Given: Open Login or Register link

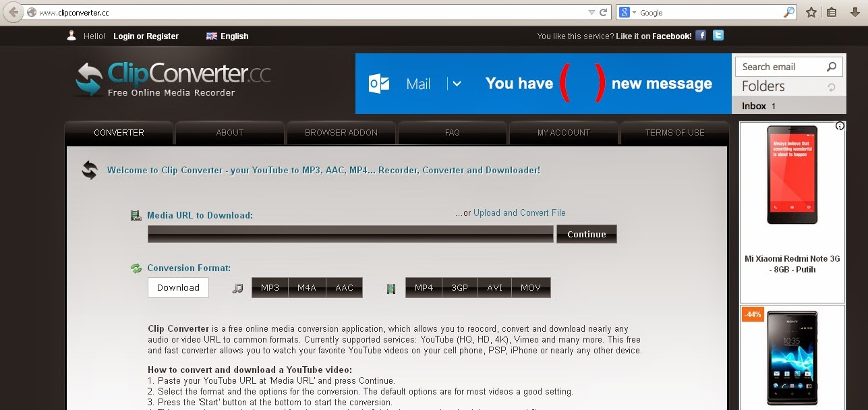Looking at the screenshot, I should (146, 36).
